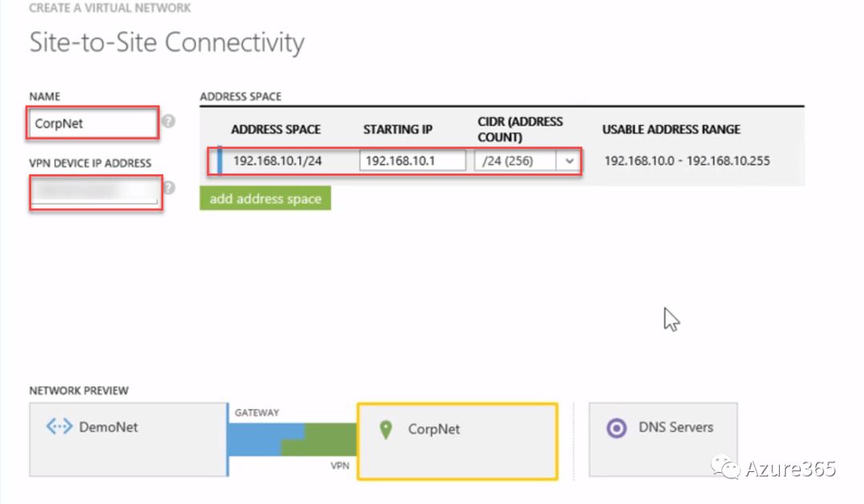Open the CIDR address count dropdown
Screen dimensions: 864x504
[570, 161]
